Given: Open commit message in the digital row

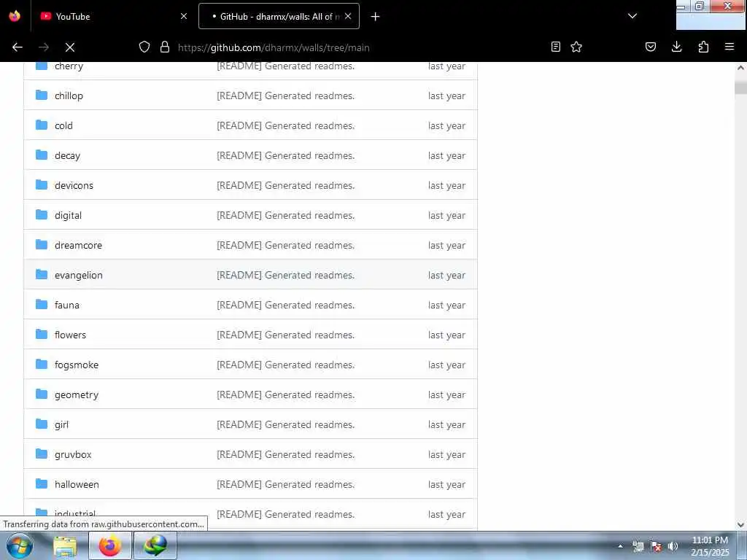Looking at the screenshot, I should point(285,215).
